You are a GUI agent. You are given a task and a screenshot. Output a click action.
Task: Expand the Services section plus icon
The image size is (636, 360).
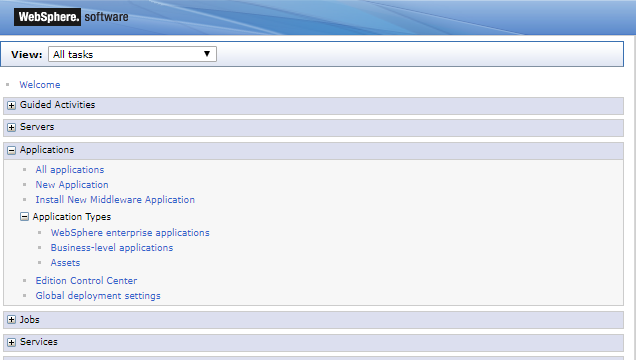(11, 342)
